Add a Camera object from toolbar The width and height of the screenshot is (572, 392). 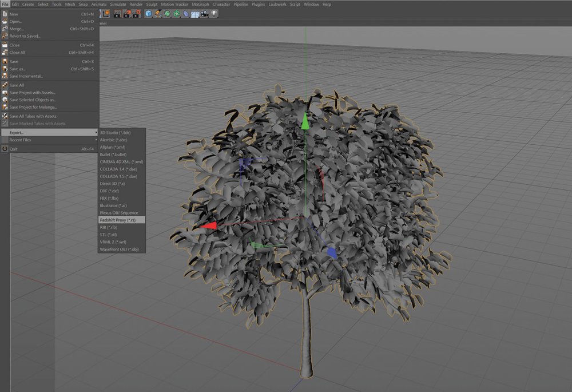(x=204, y=14)
